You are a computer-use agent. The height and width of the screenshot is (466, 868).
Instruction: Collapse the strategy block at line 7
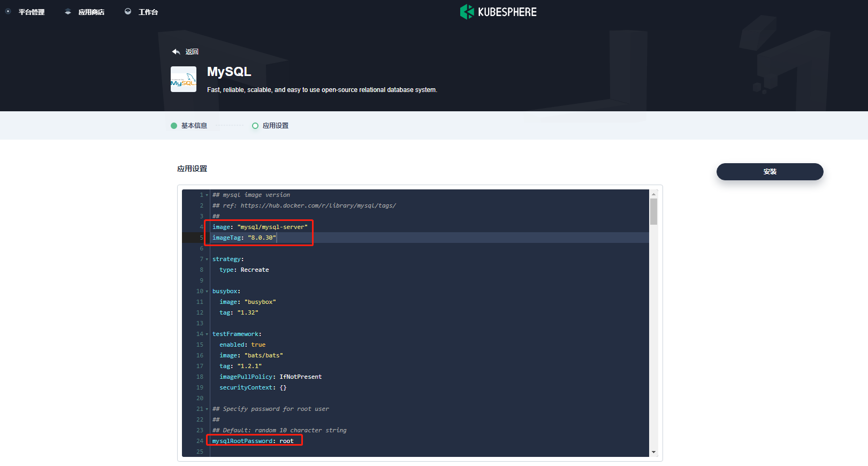[207, 259]
